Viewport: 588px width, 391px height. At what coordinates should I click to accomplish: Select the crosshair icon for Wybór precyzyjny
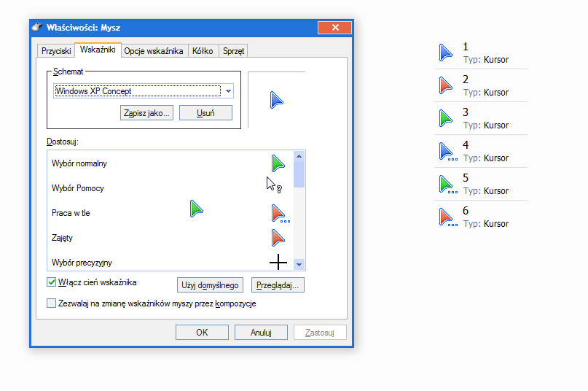tap(278, 262)
